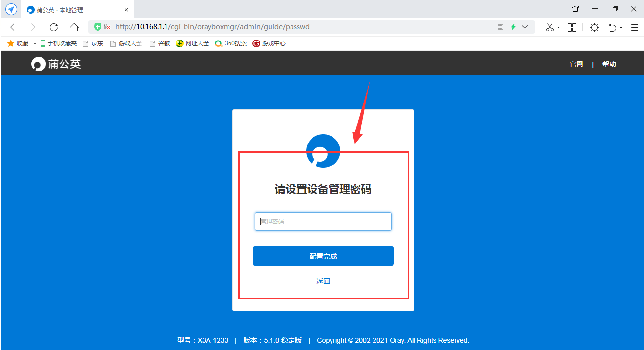Open the 手机收藏夹 bookmark

point(58,43)
